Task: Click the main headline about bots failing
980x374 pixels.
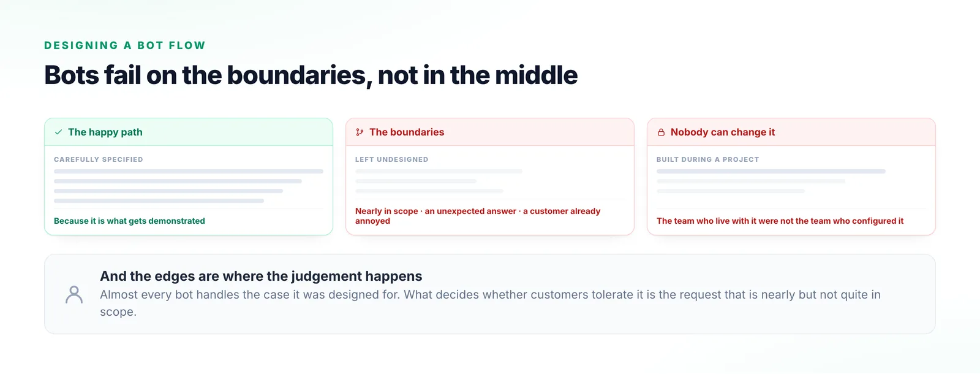Action: (x=311, y=75)
